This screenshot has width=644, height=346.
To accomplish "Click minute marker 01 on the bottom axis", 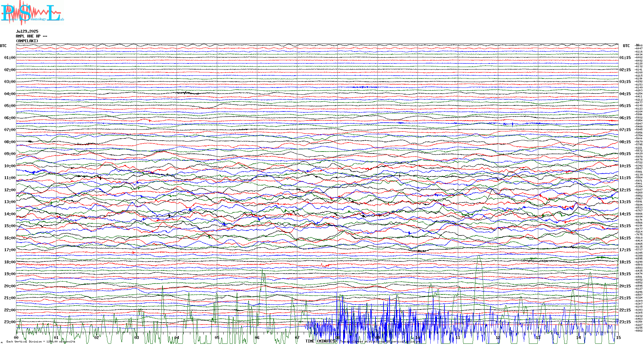I will tap(56, 338).
